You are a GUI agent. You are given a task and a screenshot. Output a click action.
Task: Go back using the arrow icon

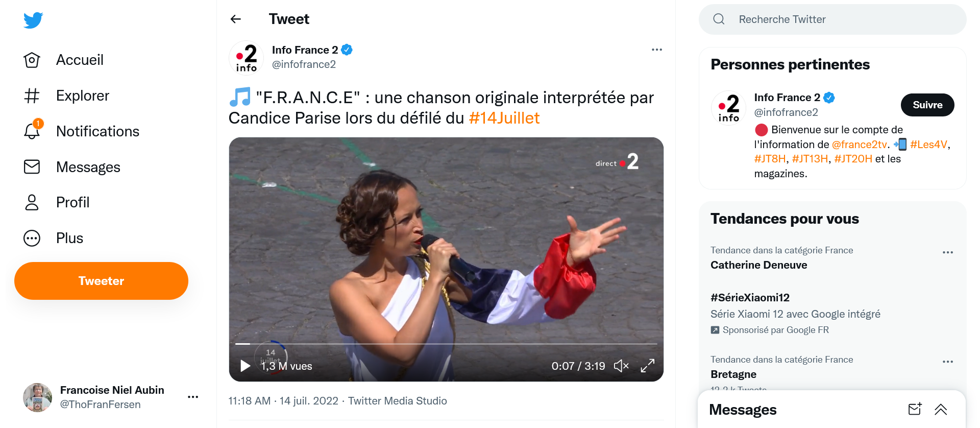pos(236,19)
